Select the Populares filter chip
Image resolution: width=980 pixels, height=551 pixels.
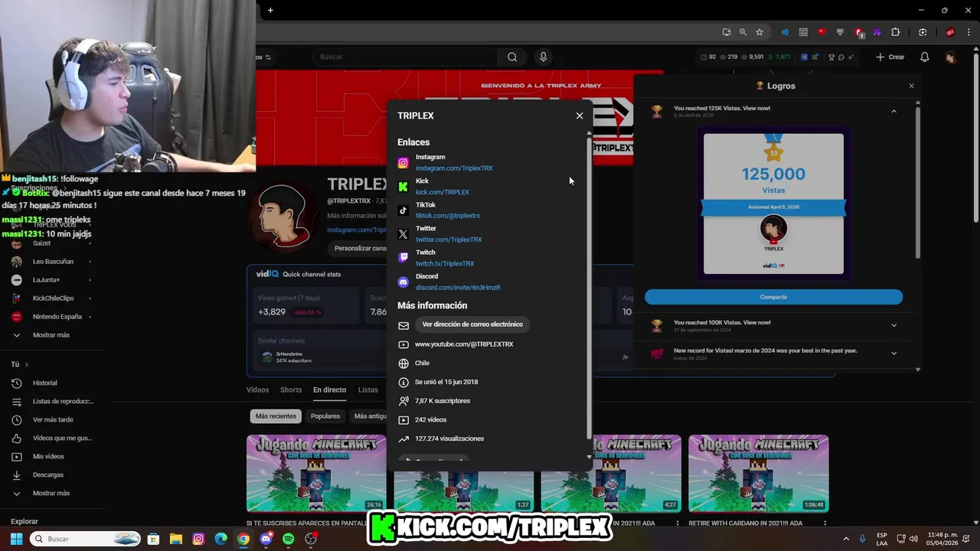pyautogui.click(x=325, y=416)
